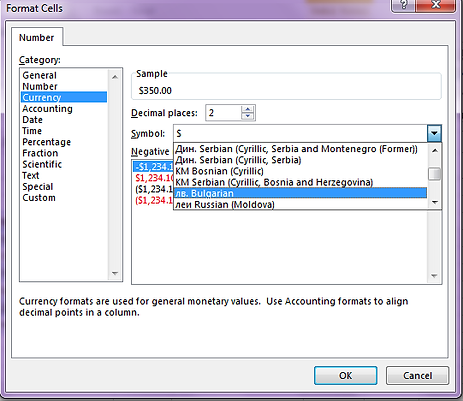Select red ($1,234.10) negative format
463x401 pixels.
tap(153, 200)
